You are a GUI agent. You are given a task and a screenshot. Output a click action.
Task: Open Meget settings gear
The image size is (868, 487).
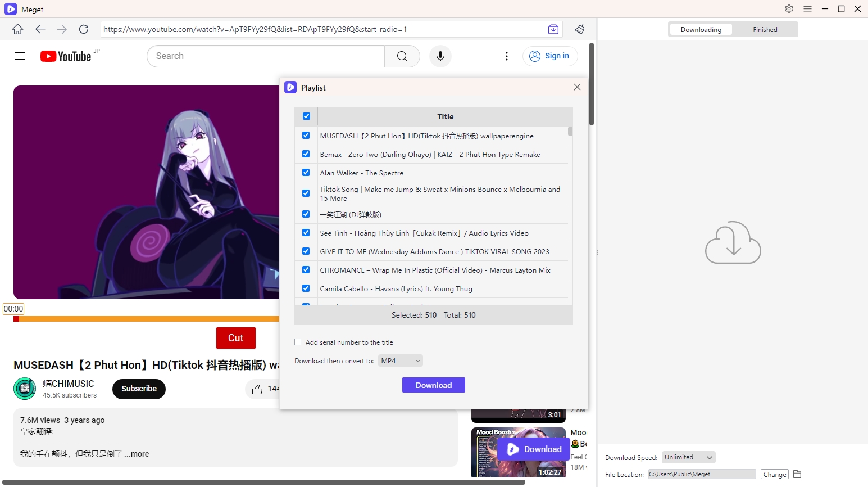point(789,9)
